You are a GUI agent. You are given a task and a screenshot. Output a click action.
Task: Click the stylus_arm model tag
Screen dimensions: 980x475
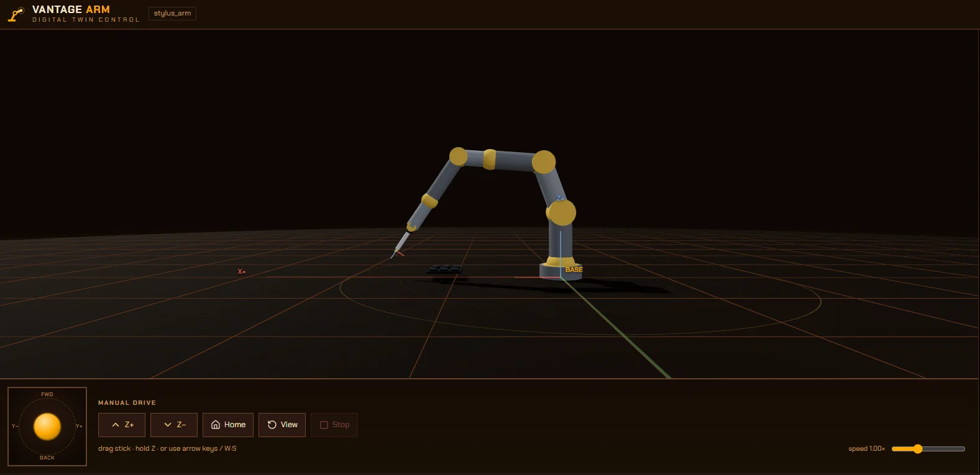(x=172, y=13)
